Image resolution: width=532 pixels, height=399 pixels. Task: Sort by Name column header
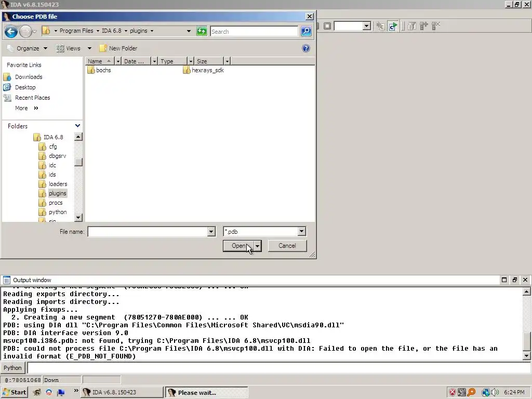[x=100, y=61]
